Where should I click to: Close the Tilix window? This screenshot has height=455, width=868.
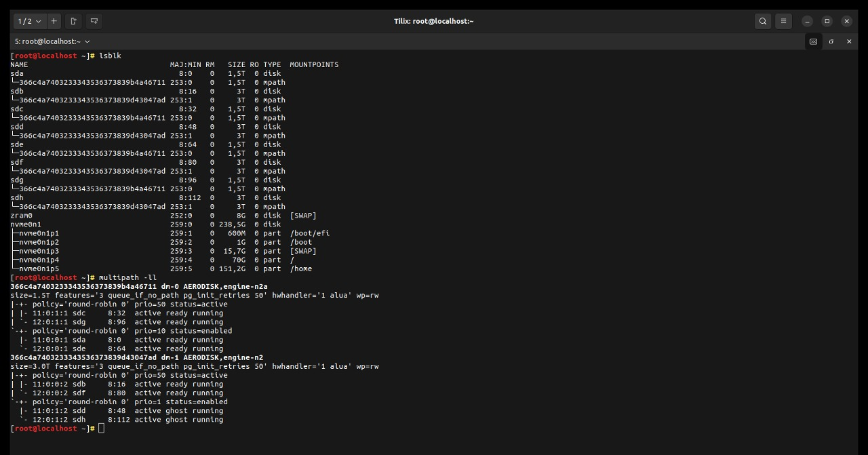[846, 21]
